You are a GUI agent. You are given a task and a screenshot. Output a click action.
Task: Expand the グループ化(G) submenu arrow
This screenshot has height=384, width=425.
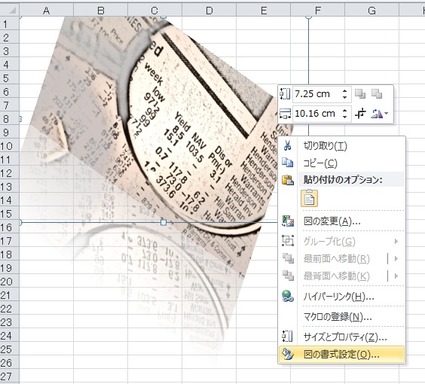pos(396,241)
